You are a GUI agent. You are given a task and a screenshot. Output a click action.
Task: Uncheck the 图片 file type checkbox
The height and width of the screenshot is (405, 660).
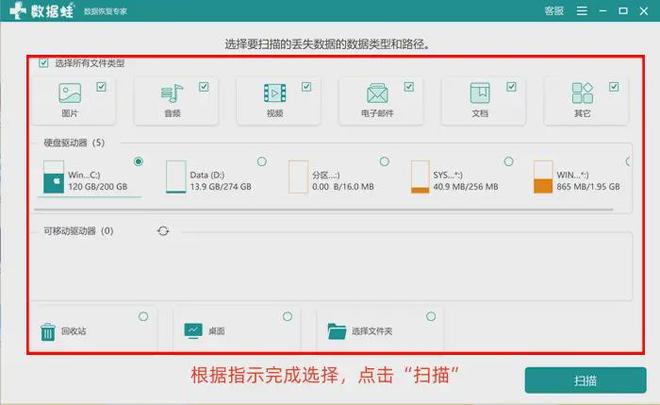click(x=101, y=87)
